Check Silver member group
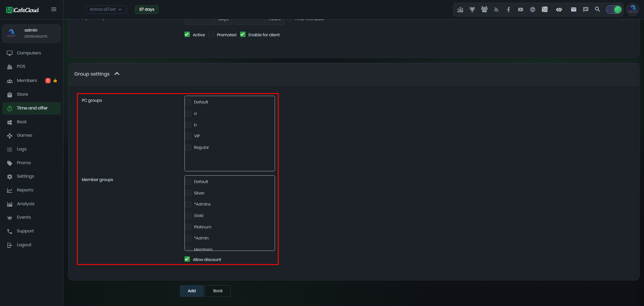Image resolution: width=644 pixels, height=306 pixels. 189,193
